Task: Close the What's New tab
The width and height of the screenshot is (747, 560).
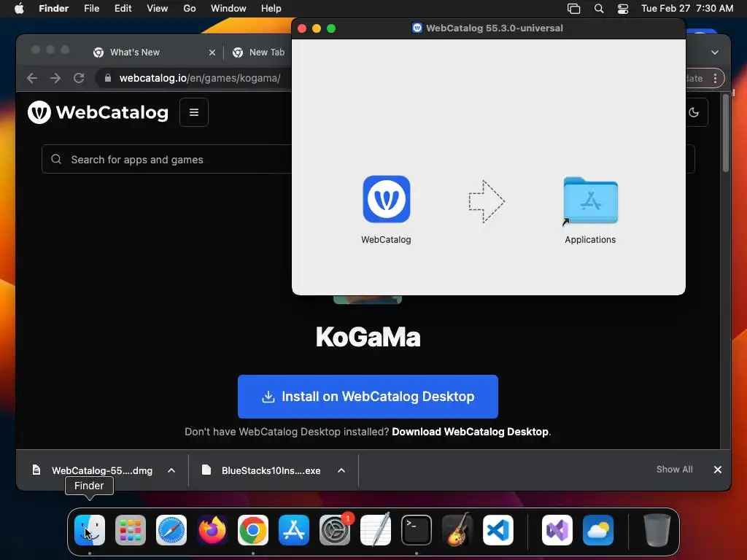Action: point(212,52)
